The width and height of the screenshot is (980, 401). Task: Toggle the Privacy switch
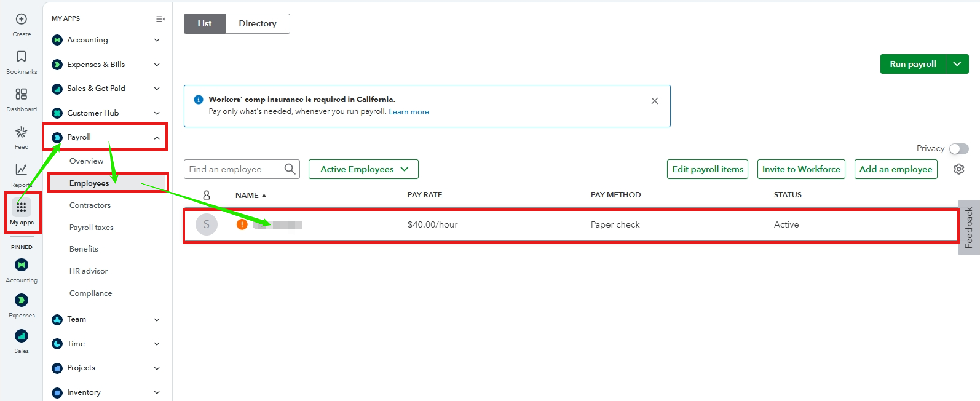point(959,149)
